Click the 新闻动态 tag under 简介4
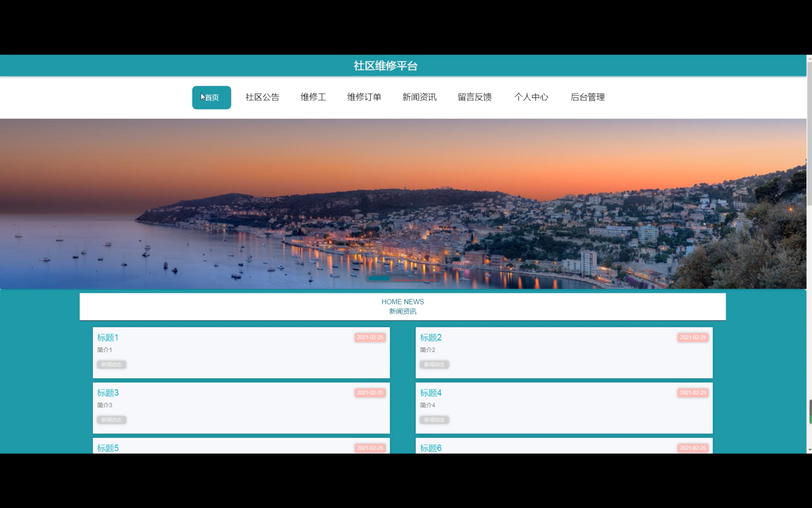Image resolution: width=812 pixels, height=508 pixels. coord(434,420)
